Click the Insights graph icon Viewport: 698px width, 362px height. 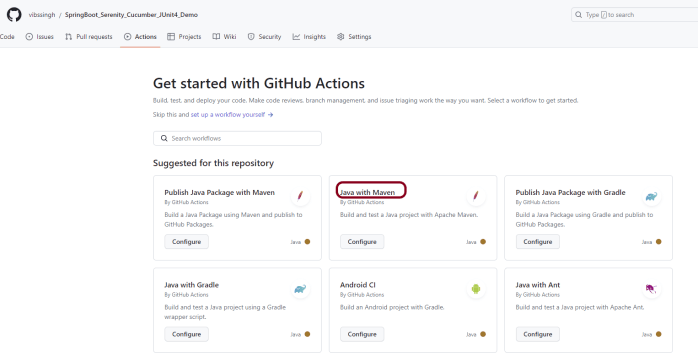[296, 37]
